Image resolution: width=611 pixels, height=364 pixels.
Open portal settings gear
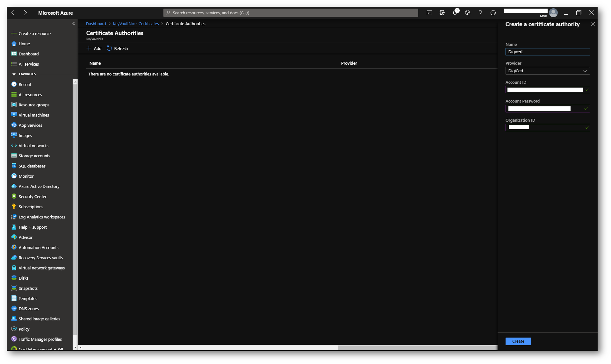(x=467, y=13)
